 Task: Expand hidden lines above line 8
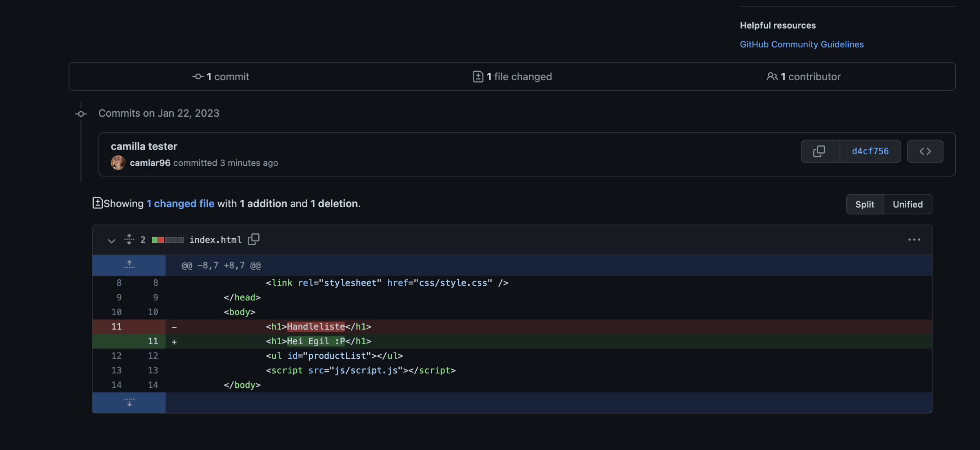[x=129, y=265]
